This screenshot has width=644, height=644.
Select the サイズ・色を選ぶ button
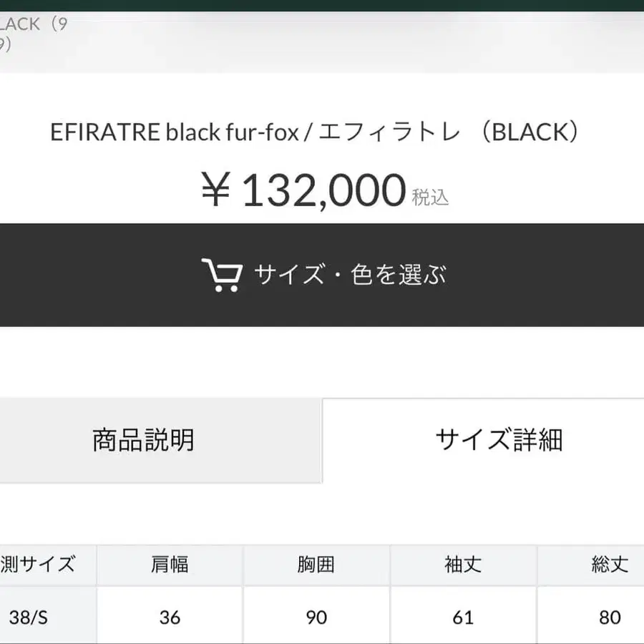(322, 274)
